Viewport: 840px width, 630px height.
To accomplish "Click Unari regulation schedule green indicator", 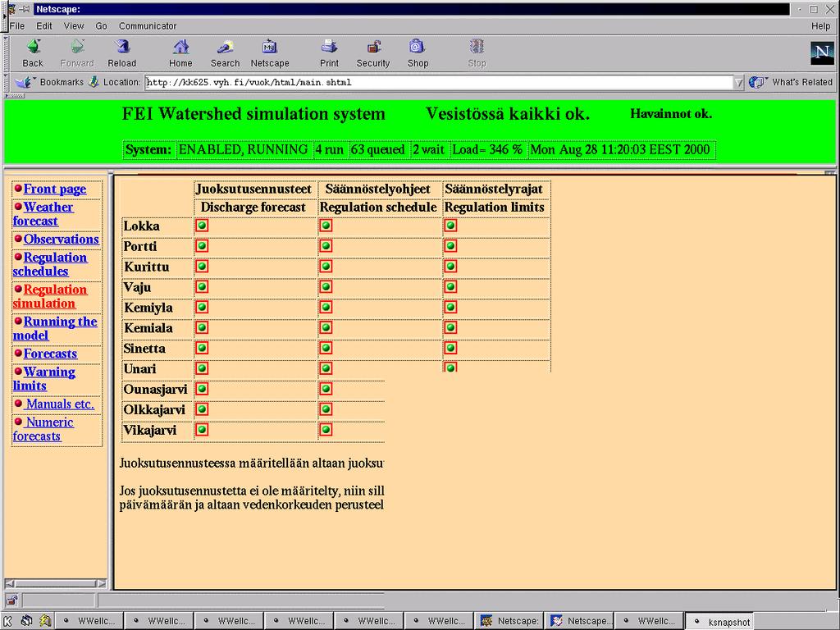I will point(326,368).
